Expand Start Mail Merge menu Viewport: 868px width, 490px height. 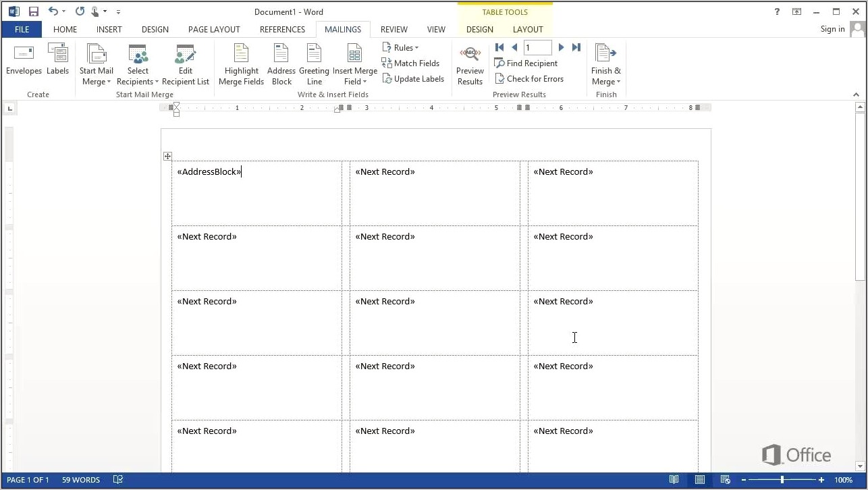pos(97,65)
